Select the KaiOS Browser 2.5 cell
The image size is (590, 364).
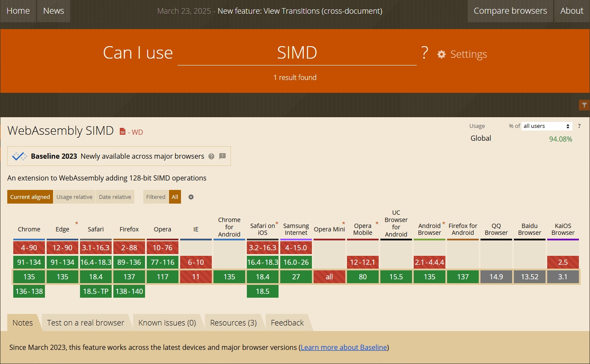563,262
